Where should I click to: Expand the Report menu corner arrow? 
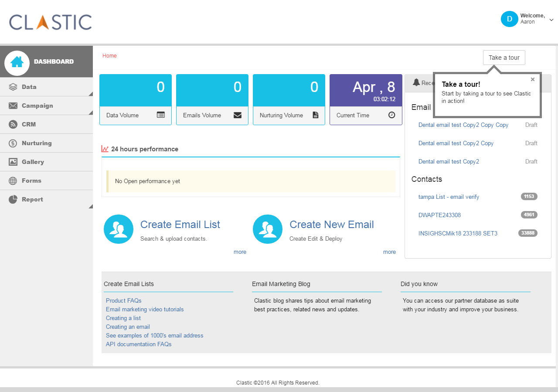point(91,206)
